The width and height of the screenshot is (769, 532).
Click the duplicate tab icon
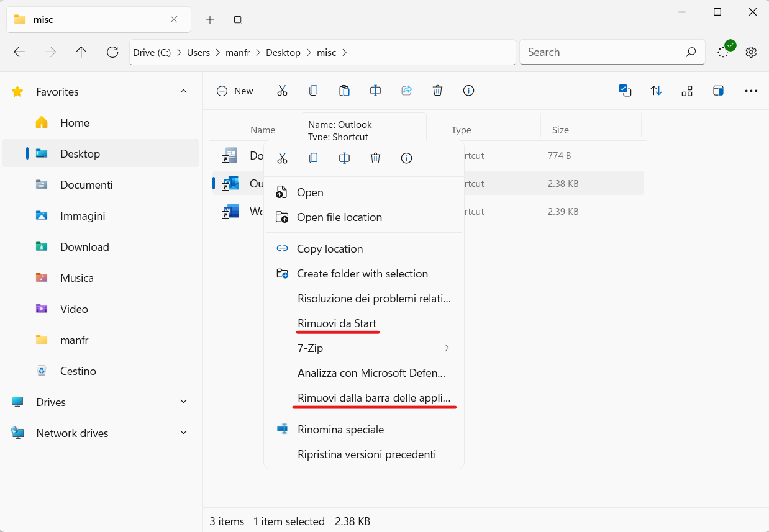(238, 20)
